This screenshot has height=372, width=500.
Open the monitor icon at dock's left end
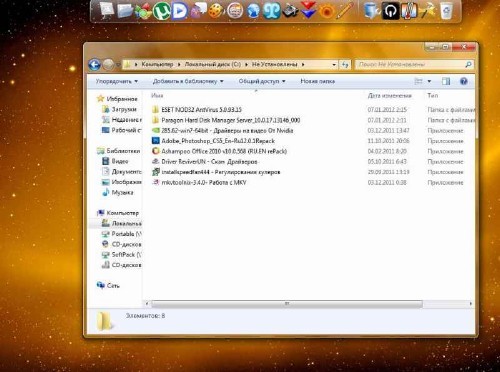coord(106,10)
